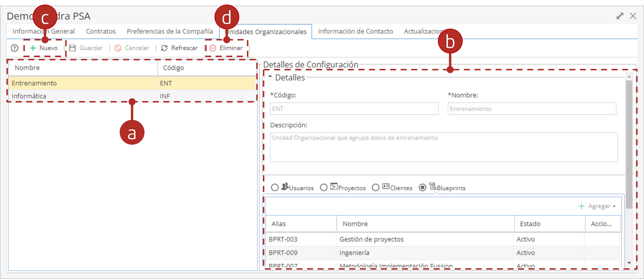Click the blueprints Nombre column header
The image size is (644, 279).
(425, 224)
